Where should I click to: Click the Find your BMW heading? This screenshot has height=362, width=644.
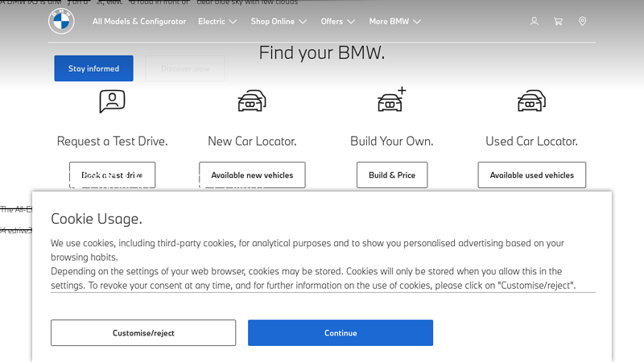click(x=322, y=53)
